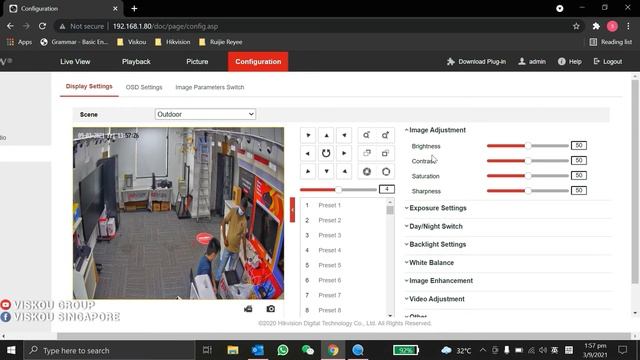Open the Ruijie Reyee bookmark folder

pos(221,42)
